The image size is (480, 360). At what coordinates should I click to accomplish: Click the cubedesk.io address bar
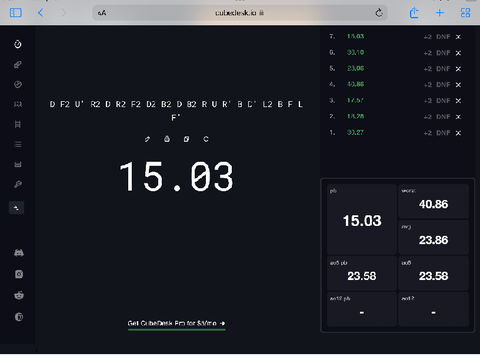(240, 13)
